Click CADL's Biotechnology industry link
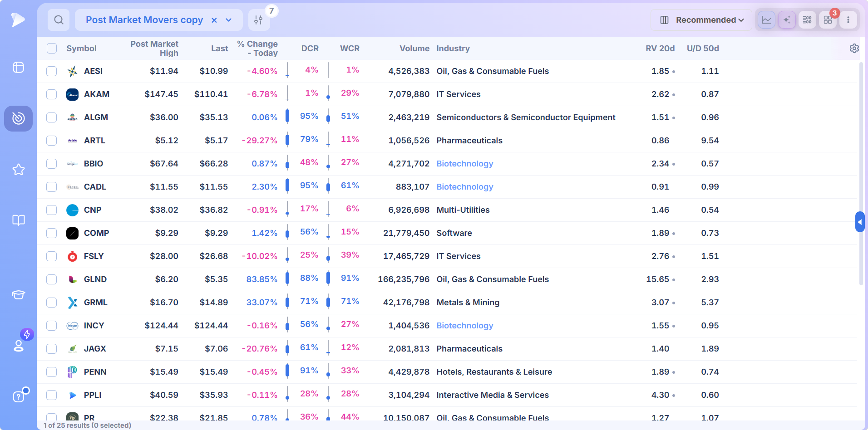Screen dimensions: 868x430 tap(465, 187)
